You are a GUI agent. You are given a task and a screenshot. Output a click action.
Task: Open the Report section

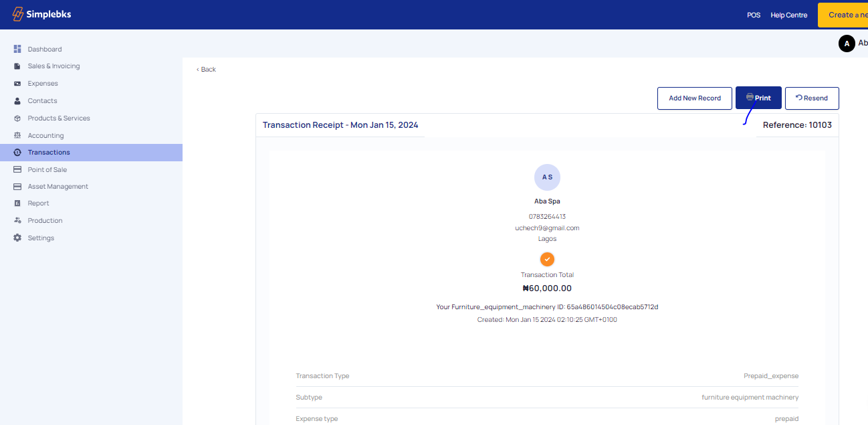[38, 203]
